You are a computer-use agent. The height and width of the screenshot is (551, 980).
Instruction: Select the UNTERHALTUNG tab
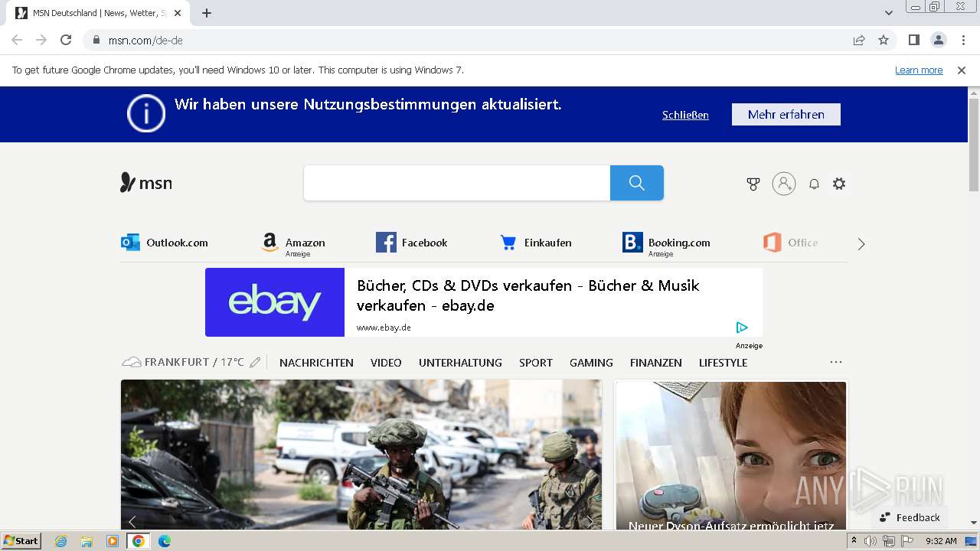pyautogui.click(x=460, y=363)
